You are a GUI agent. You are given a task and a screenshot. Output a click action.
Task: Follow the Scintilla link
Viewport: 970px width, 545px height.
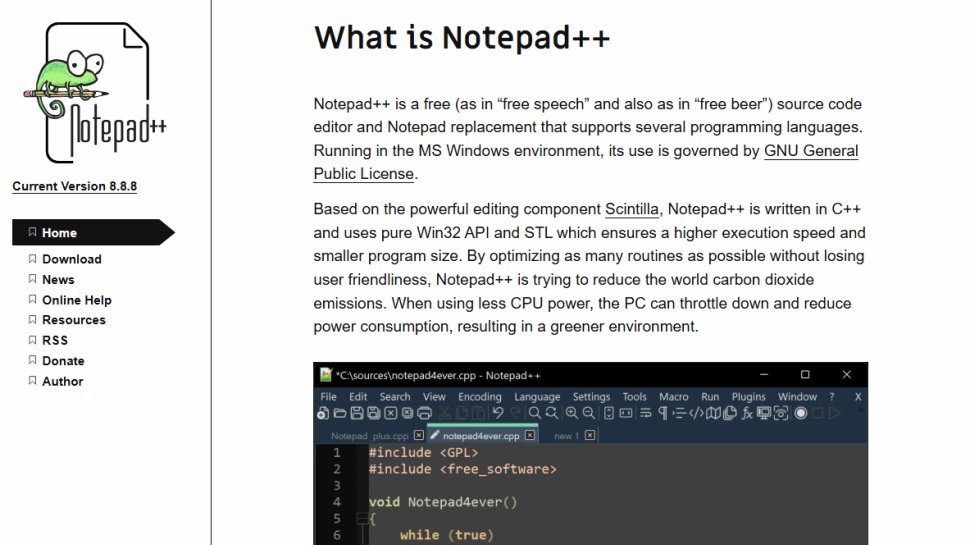[x=632, y=209]
